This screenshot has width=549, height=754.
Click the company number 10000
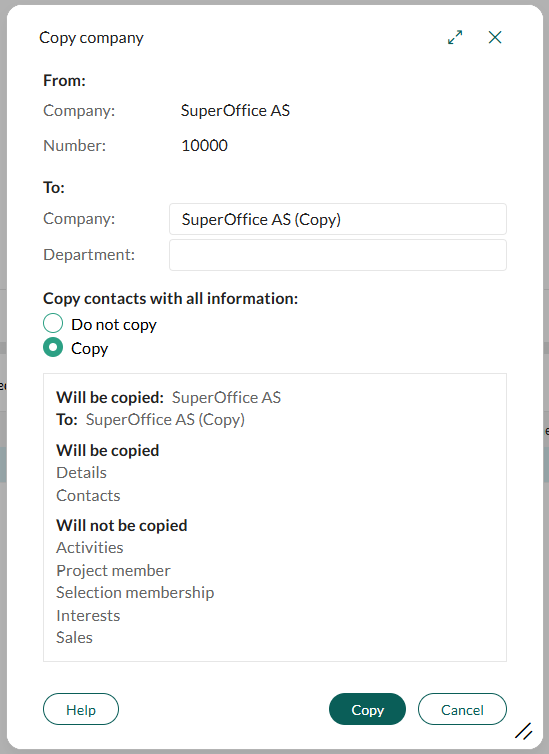pyautogui.click(x=204, y=145)
